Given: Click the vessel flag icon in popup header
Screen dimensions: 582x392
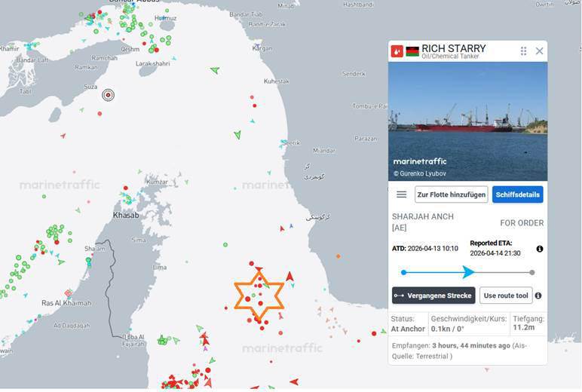Looking at the screenshot, I should pyautogui.click(x=412, y=51).
